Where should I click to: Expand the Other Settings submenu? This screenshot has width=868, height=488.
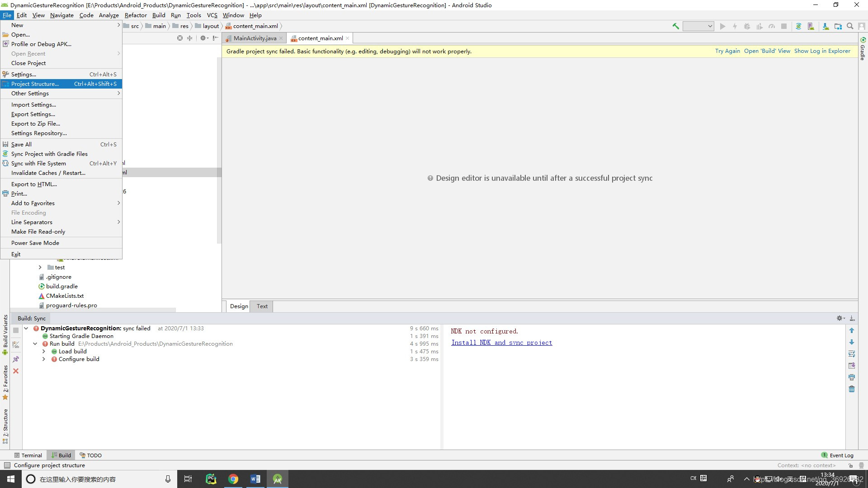click(61, 94)
